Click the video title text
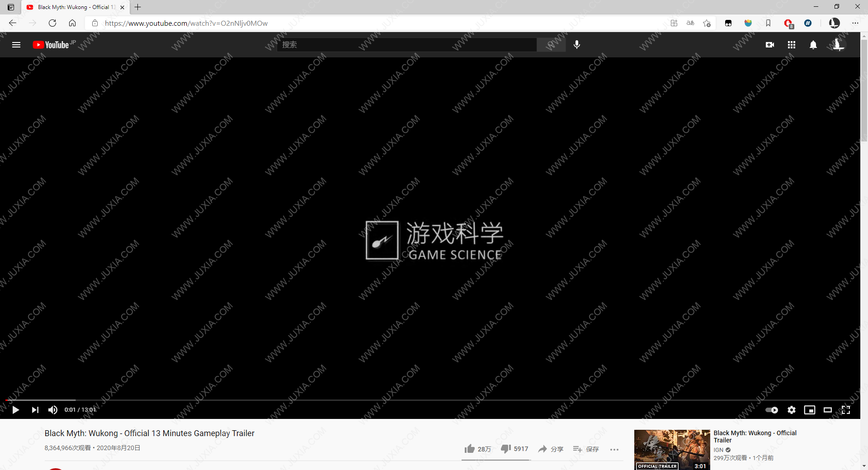This screenshot has width=868, height=470. point(150,433)
